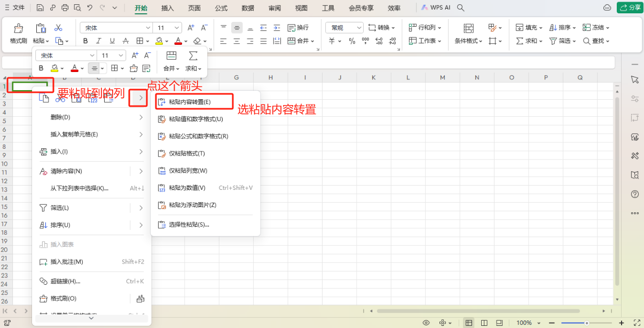The image size is (644, 328).
Task: Switch to Normal view in status bar
Action: (469, 323)
